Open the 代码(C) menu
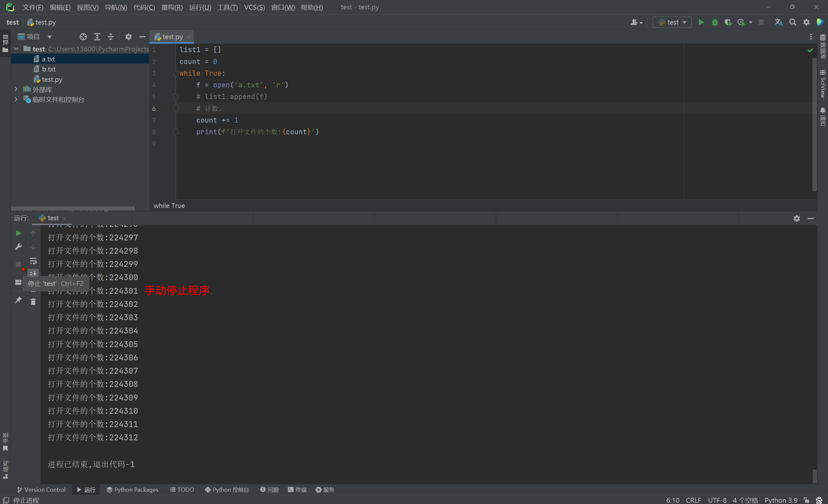The height and width of the screenshot is (504, 828). (144, 7)
